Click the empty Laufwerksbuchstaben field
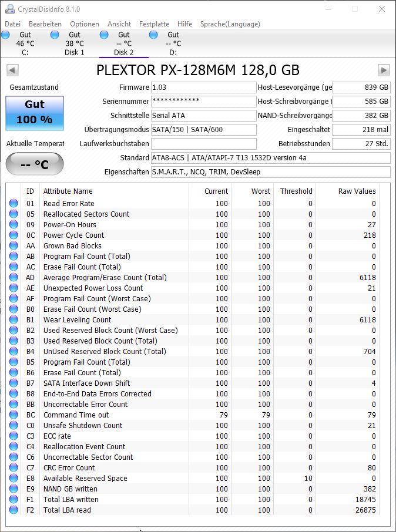Viewport: 396px width, 532px height. (203, 143)
